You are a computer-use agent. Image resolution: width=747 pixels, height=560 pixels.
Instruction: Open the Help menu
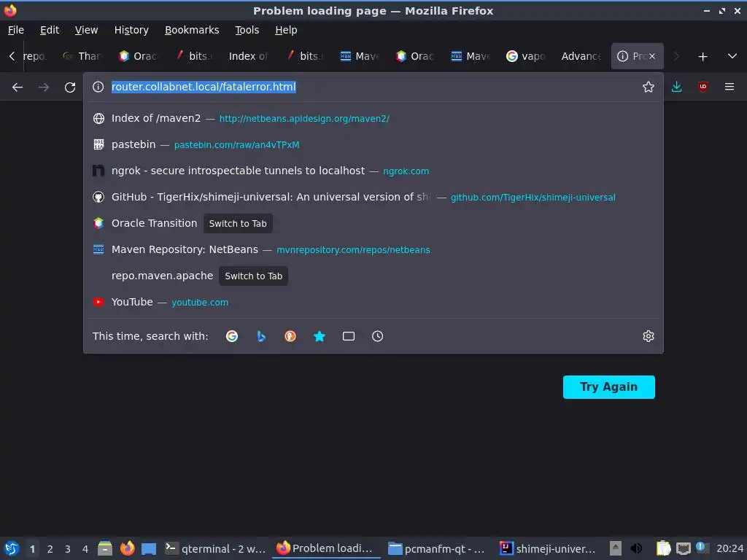click(x=286, y=30)
